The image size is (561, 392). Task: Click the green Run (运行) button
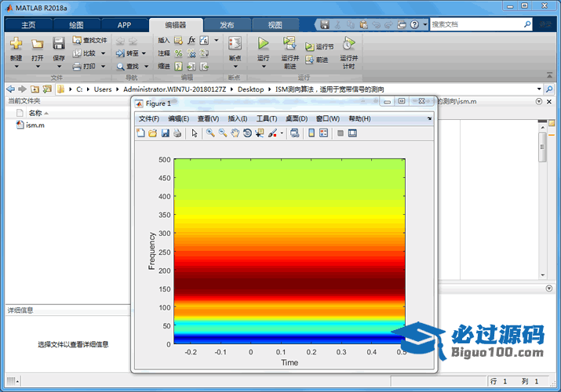tap(263, 44)
